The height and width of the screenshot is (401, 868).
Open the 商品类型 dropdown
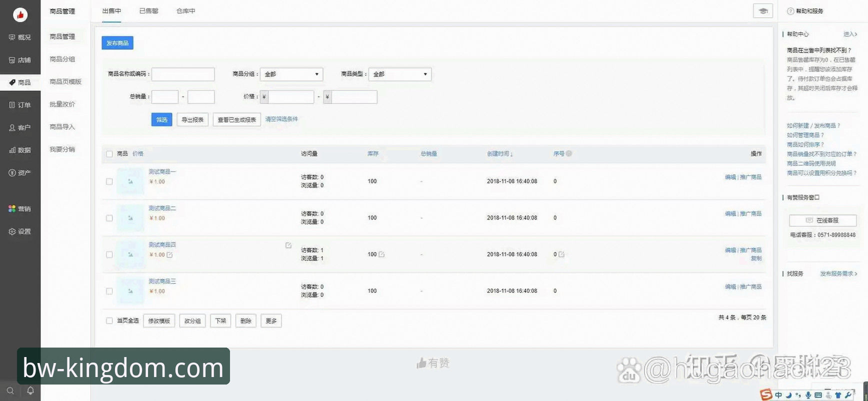pyautogui.click(x=400, y=74)
